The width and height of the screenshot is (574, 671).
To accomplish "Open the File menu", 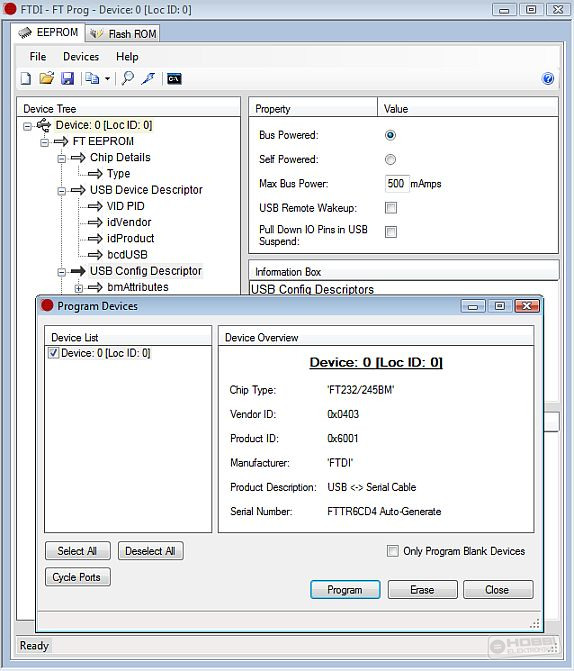I will point(38,56).
